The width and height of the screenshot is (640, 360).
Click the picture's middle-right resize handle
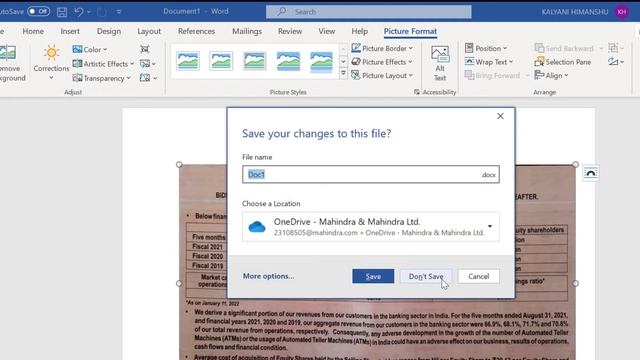click(576, 283)
